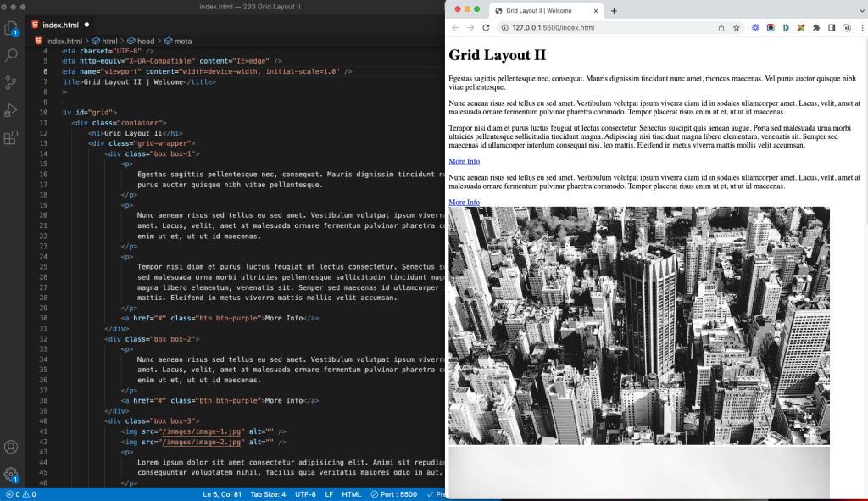Click red-green cross extension icon
Image resolution: width=868 pixels, height=501 pixels.
[801, 28]
